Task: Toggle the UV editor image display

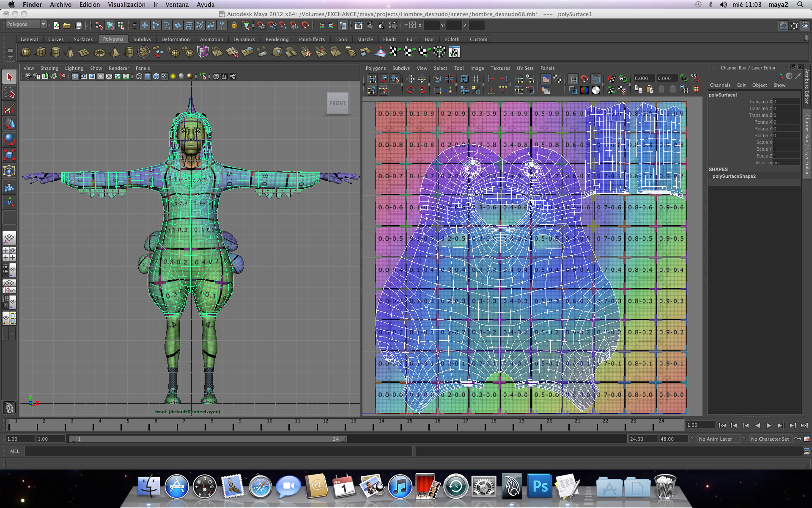Action: tap(546, 79)
